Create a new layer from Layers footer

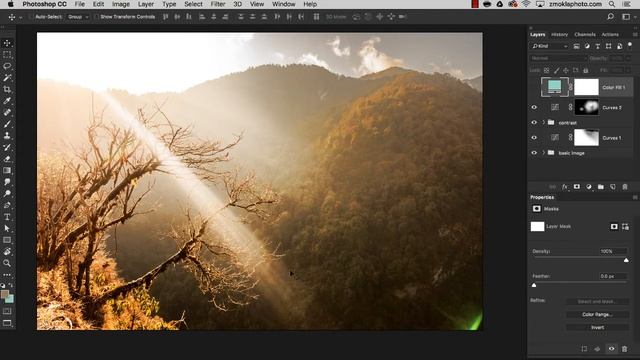coord(613,187)
